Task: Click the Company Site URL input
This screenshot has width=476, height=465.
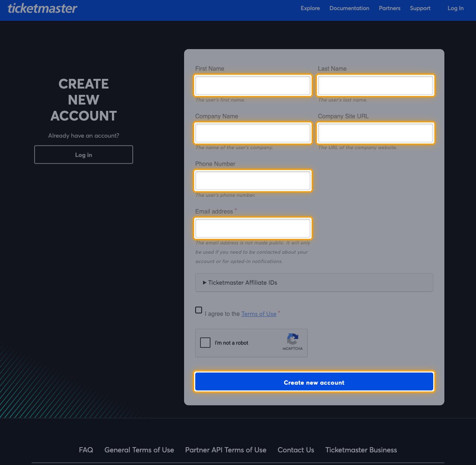Action: pyautogui.click(x=376, y=133)
